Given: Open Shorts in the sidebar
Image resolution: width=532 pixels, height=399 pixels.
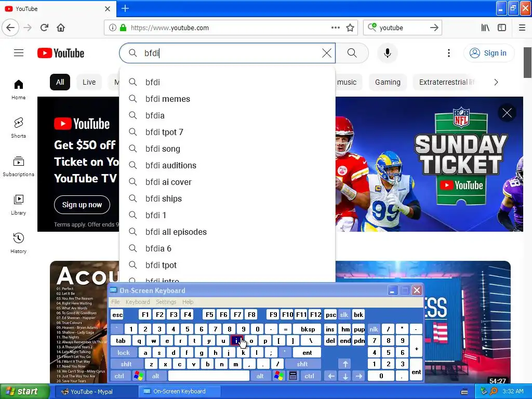Looking at the screenshot, I should point(18,128).
